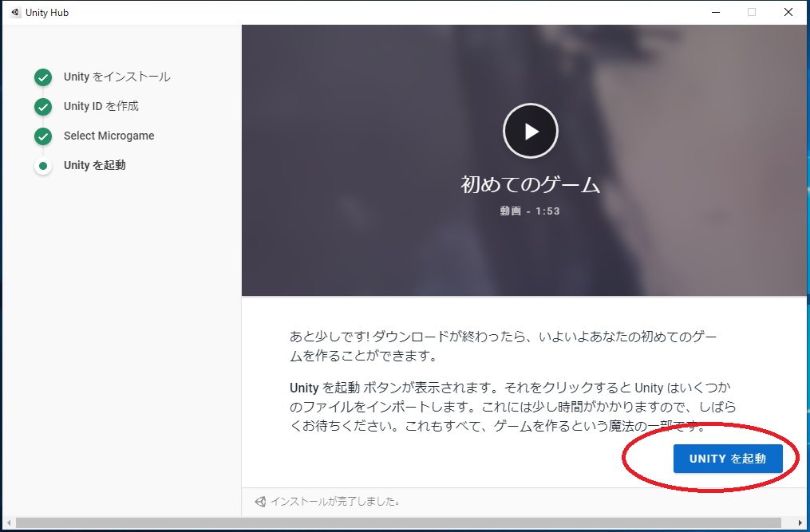The width and height of the screenshot is (810, 532).
Task: Click the green checkmark beside Unity ID を作成
Action: 43,107
